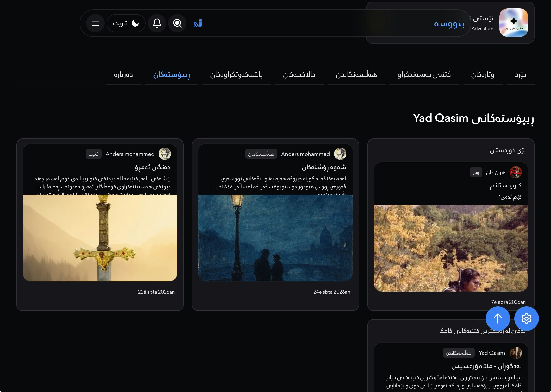Screen dimensions: 551x392
Task: Click the هۆن خان author avatar
Action: click(x=516, y=172)
